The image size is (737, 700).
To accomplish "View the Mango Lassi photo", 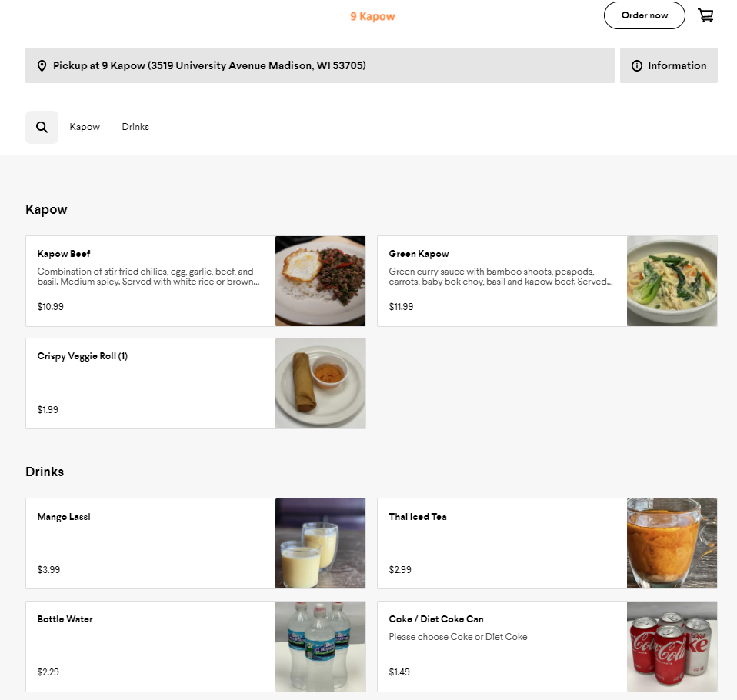I will [320, 543].
